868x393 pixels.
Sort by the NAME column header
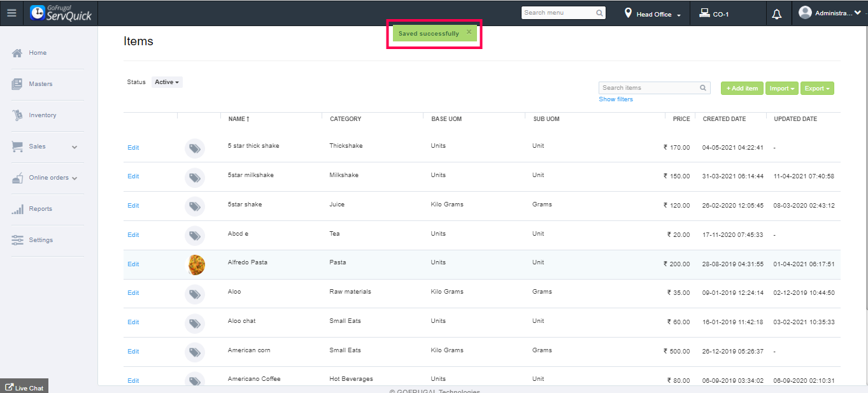coord(239,119)
